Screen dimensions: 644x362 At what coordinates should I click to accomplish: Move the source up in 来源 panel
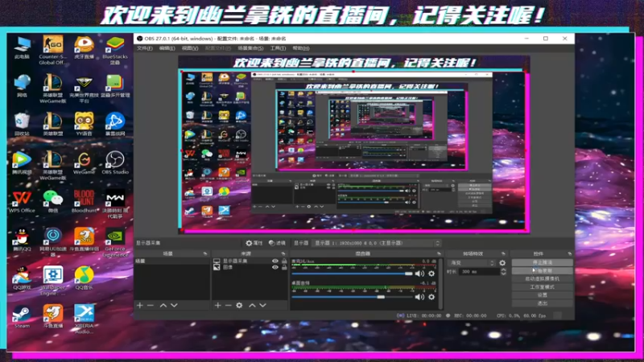(252, 306)
